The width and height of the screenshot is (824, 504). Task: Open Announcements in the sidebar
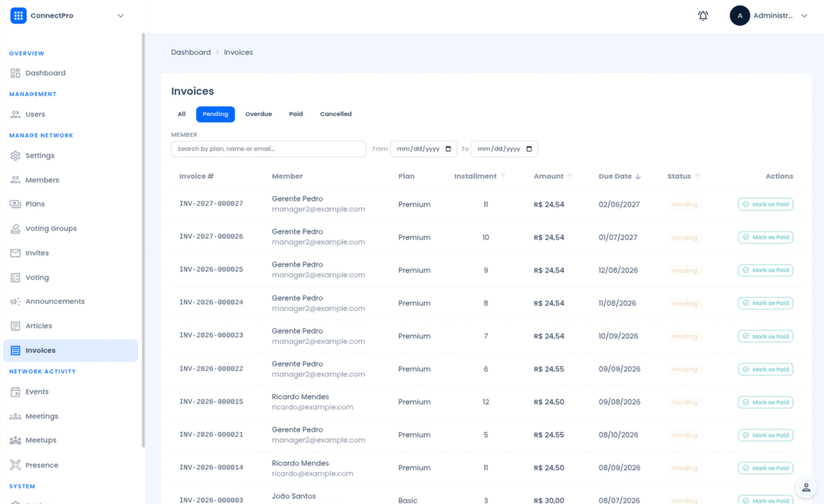click(71, 301)
